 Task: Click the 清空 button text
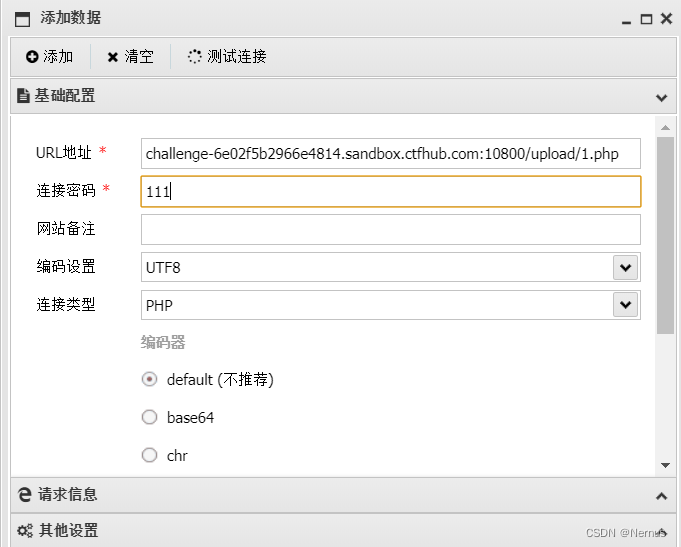coord(139,56)
